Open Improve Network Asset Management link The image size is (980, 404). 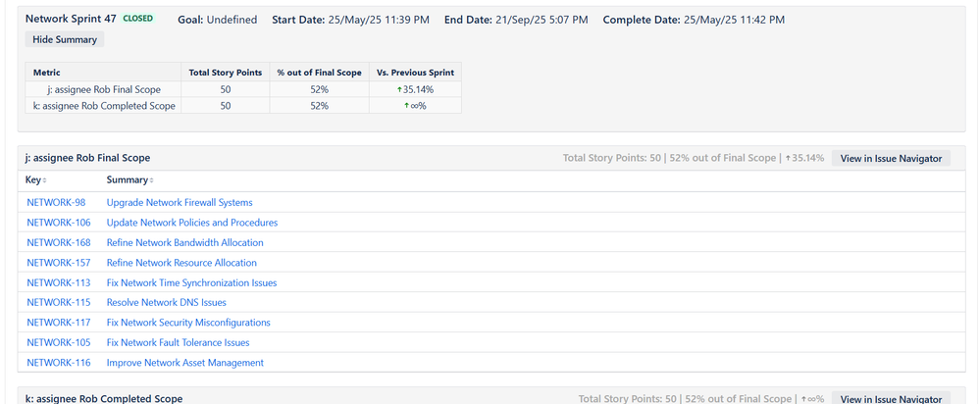[185, 362]
